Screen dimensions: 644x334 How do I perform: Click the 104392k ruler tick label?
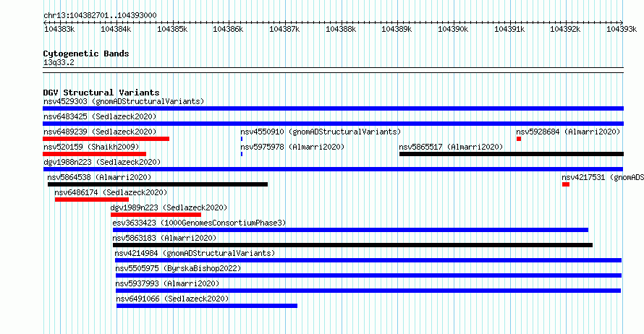[565, 29]
